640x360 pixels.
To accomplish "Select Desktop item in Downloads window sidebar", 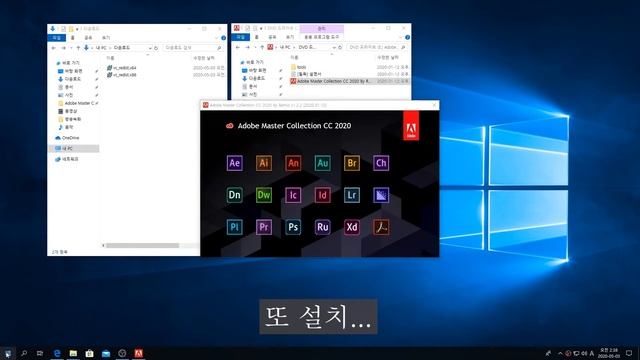I will click(x=71, y=71).
